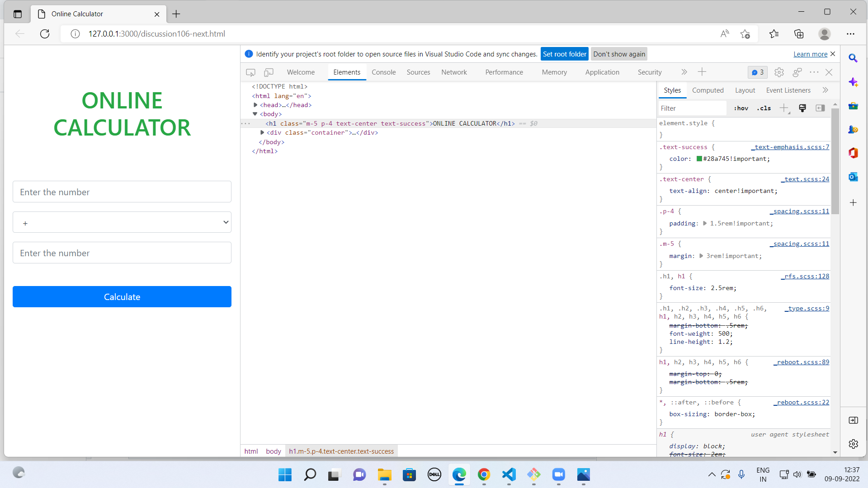Open the Computed styles tab
This screenshot has height=488, width=868.
pos(708,90)
